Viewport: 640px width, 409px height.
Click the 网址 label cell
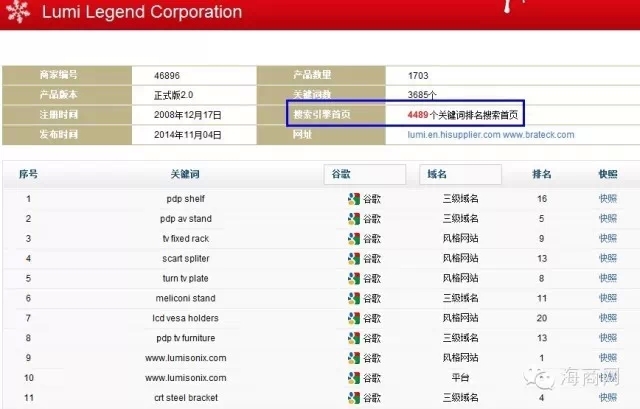(x=321, y=135)
